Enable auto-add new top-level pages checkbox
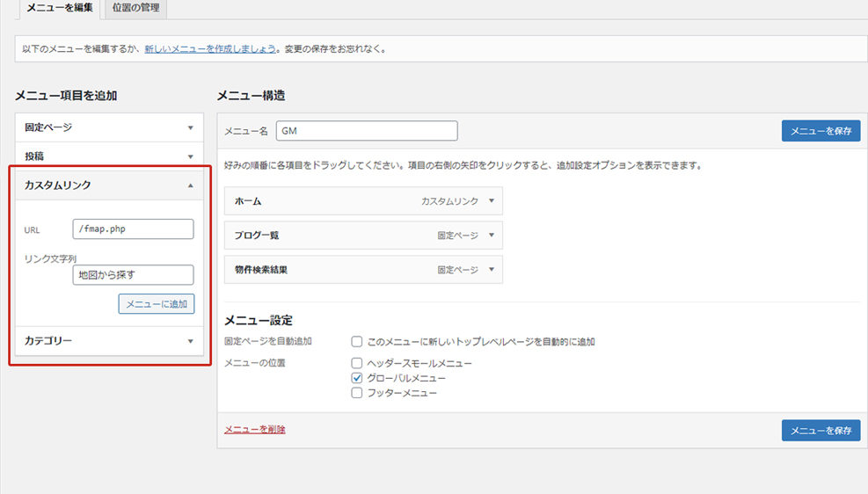Viewport: 868px width, 494px height. (x=357, y=341)
